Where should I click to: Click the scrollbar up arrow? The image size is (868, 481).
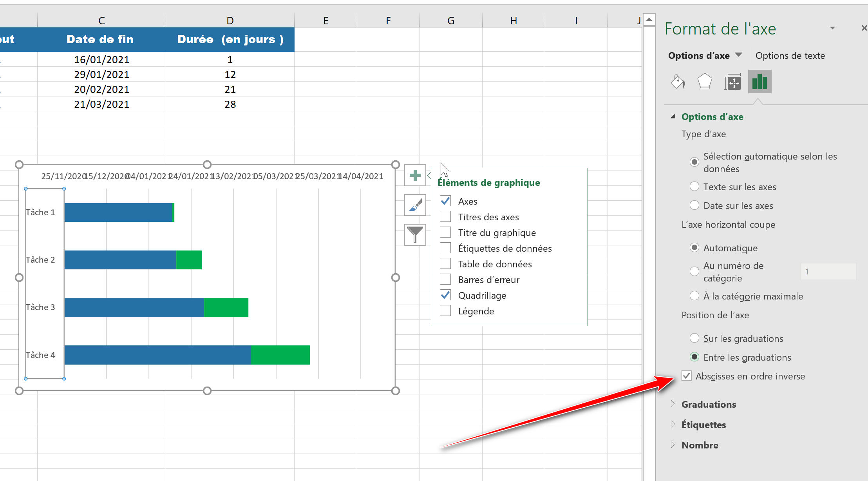pos(649,19)
